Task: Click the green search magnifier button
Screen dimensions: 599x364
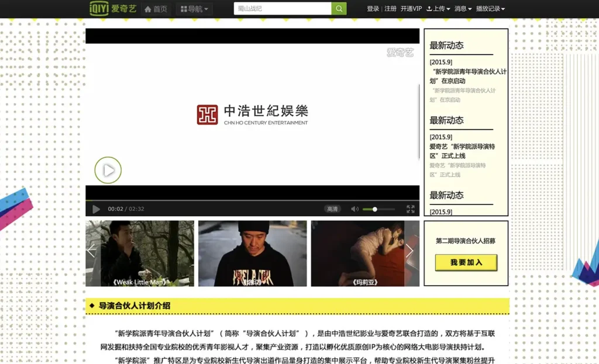Action: (x=339, y=9)
